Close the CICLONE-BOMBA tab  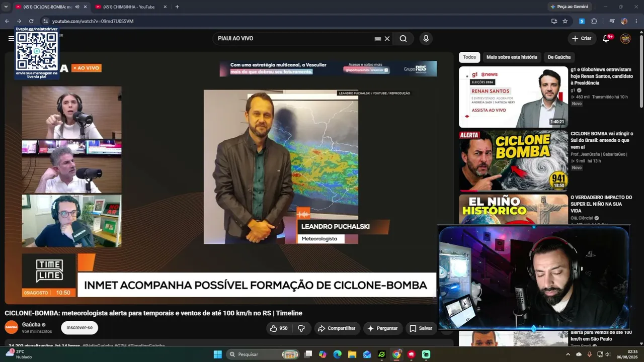pos(86,7)
